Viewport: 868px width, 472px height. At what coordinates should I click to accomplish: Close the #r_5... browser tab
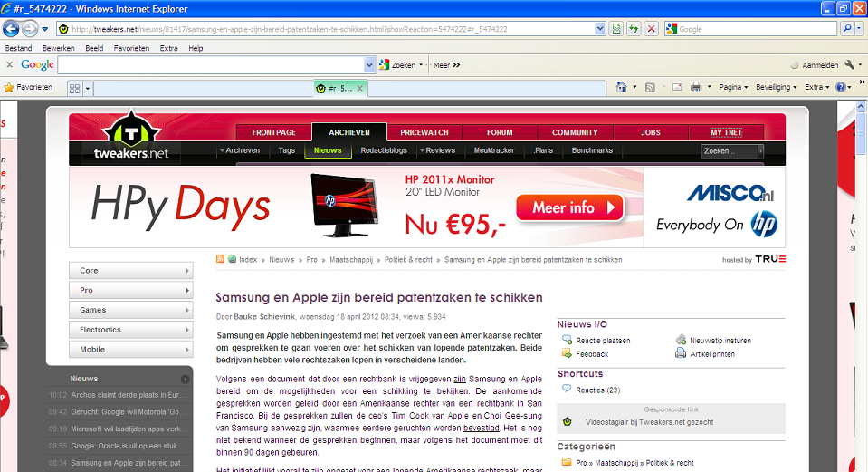(360, 88)
